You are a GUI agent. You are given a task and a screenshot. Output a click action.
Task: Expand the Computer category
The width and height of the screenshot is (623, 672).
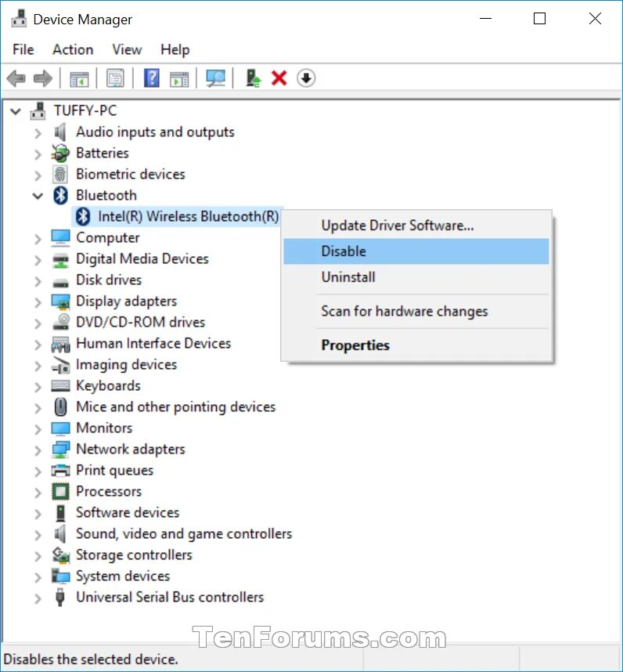(x=38, y=239)
